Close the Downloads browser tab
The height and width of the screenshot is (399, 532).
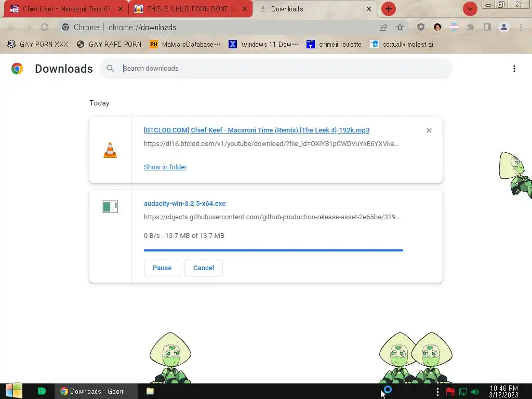pos(369,9)
